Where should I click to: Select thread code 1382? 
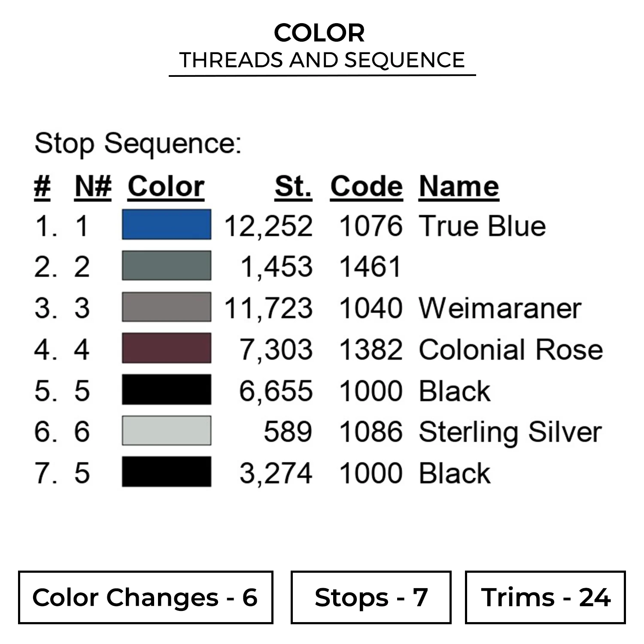tap(371, 349)
